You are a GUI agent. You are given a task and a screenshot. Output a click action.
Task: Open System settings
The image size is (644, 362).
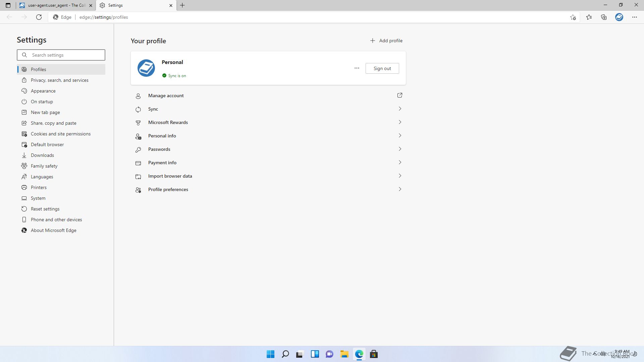pos(61,198)
